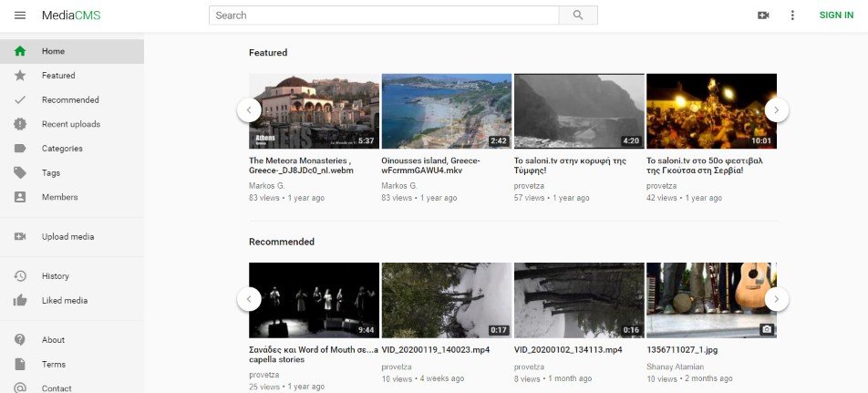Viewport: 868px width, 393px height.
Task: Open the Oinousses island 2:42 thumbnail
Action: pyautogui.click(x=446, y=111)
